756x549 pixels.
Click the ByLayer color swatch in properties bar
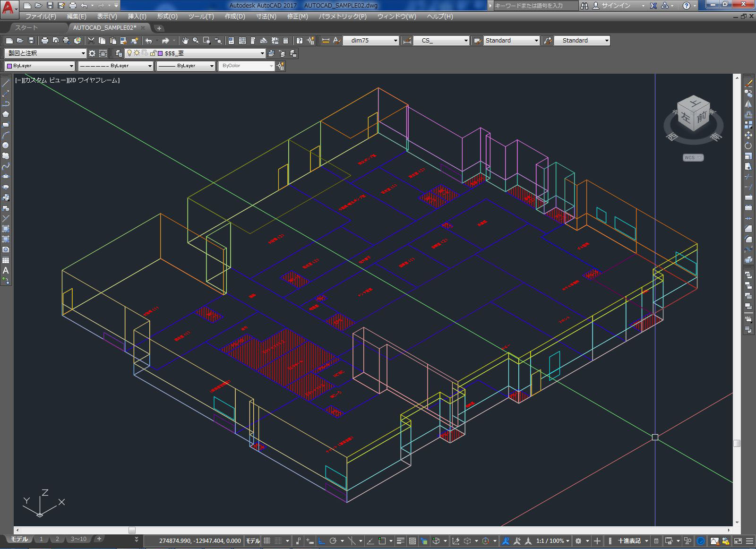pos(10,66)
